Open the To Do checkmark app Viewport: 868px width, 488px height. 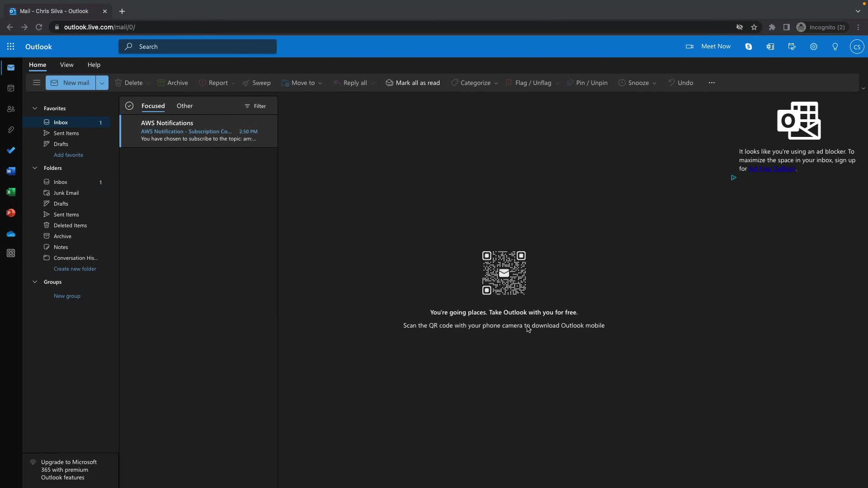point(11,150)
